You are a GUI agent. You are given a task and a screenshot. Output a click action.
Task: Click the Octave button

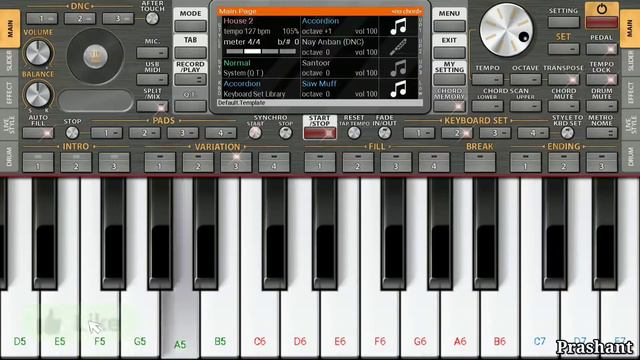point(525,79)
